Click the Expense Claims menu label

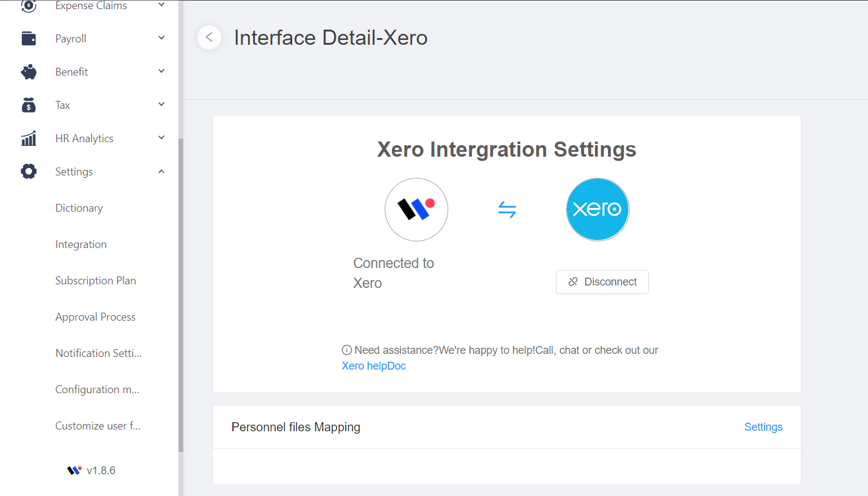click(91, 6)
